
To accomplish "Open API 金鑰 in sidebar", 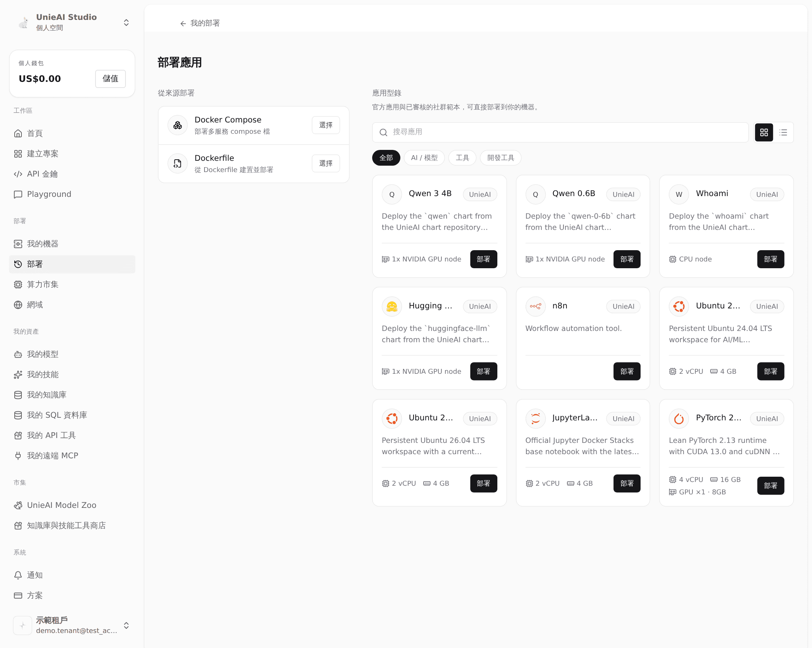I will 72,174.
